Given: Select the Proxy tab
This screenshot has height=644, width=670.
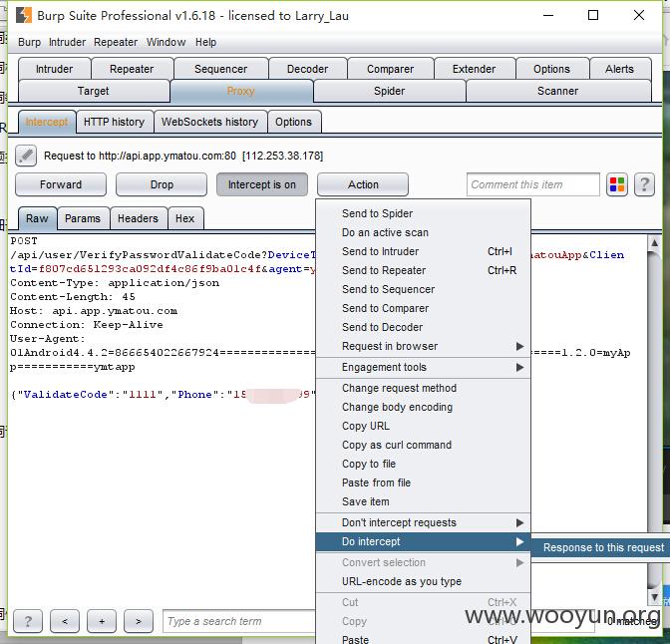Looking at the screenshot, I should pos(241,91).
